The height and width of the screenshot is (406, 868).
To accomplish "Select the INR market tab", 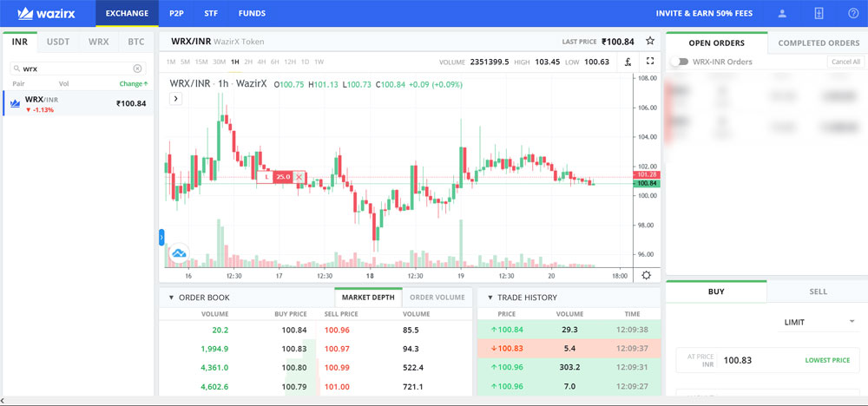I will (20, 42).
